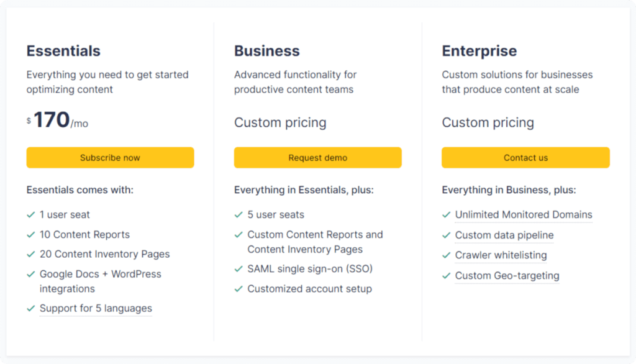
Task: Click the checkmark beside Customized account setup
Action: (x=238, y=289)
